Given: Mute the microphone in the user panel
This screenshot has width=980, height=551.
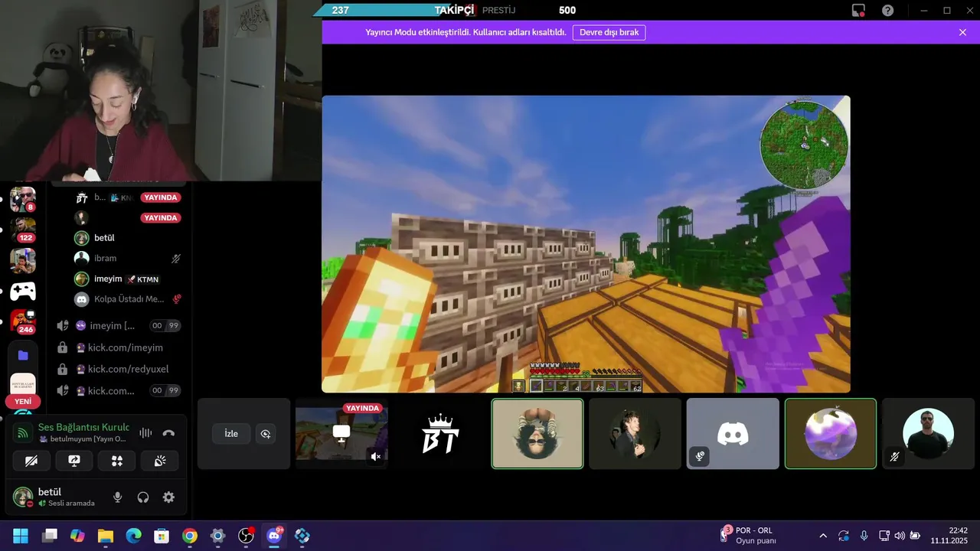Looking at the screenshot, I should click(117, 497).
